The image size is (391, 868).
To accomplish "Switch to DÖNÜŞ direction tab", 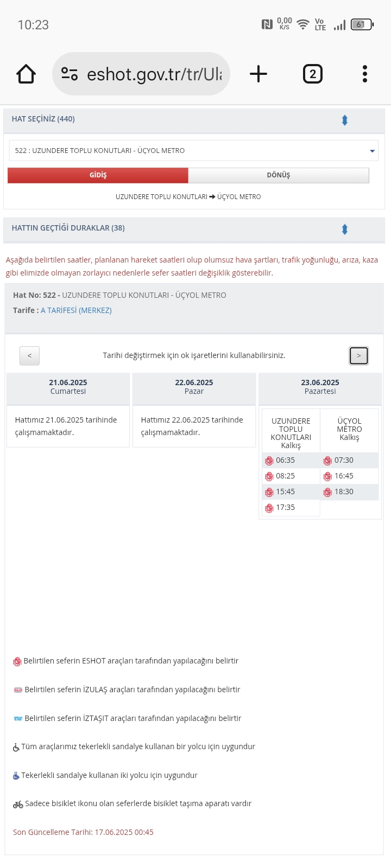I will click(x=279, y=175).
